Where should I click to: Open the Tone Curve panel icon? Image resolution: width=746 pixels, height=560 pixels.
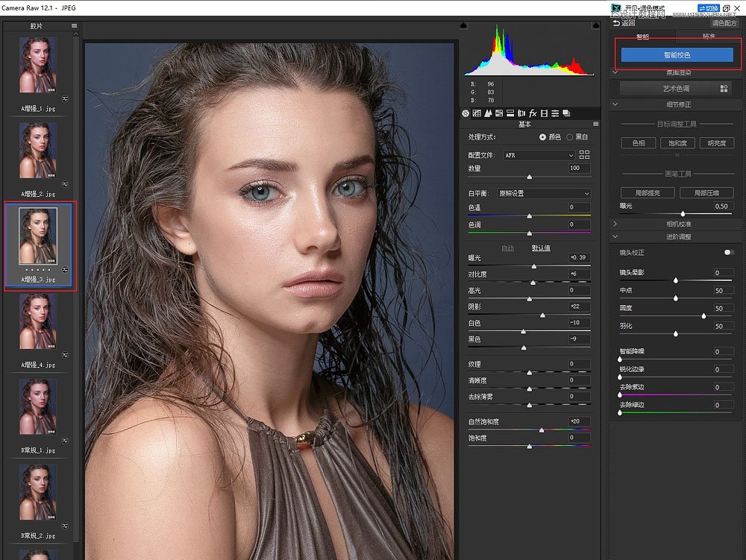click(x=477, y=113)
